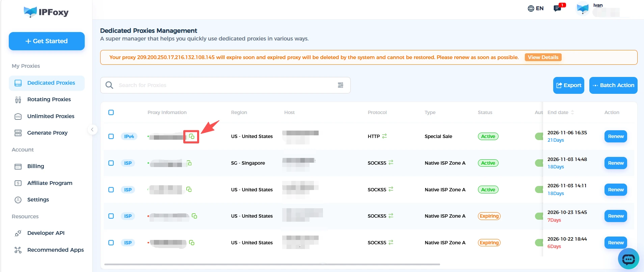Copy proxy info in the IPv4 row
The width and height of the screenshot is (644, 272).
(x=192, y=136)
